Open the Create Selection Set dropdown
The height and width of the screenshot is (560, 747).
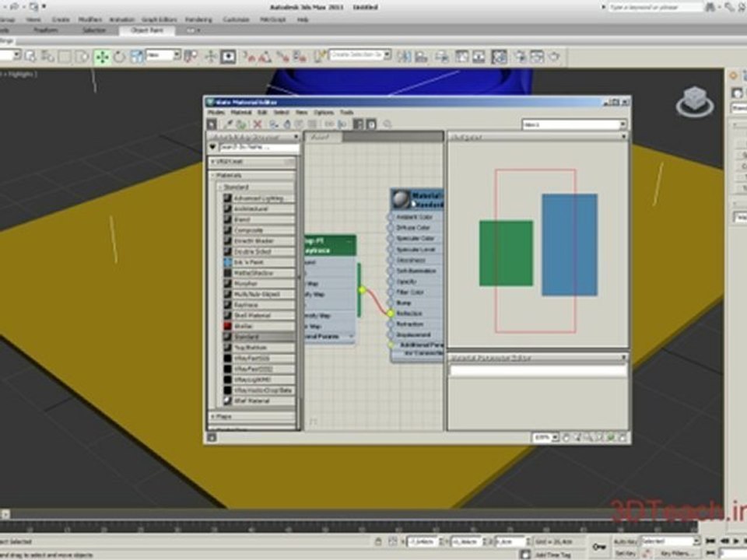pyautogui.click(x=387, y=54)
